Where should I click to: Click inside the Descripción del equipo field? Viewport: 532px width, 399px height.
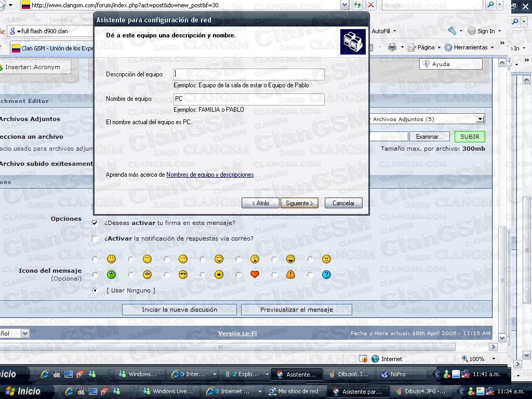point(248,74)
